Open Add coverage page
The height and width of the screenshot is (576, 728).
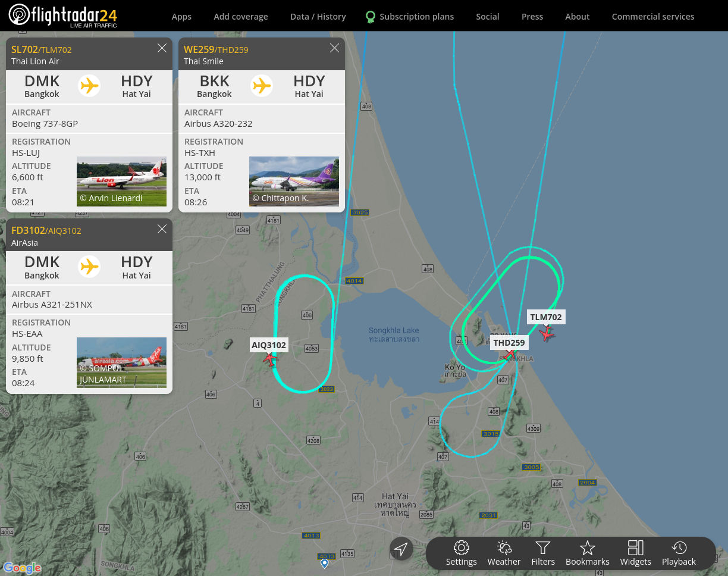(x=241, y=17)
